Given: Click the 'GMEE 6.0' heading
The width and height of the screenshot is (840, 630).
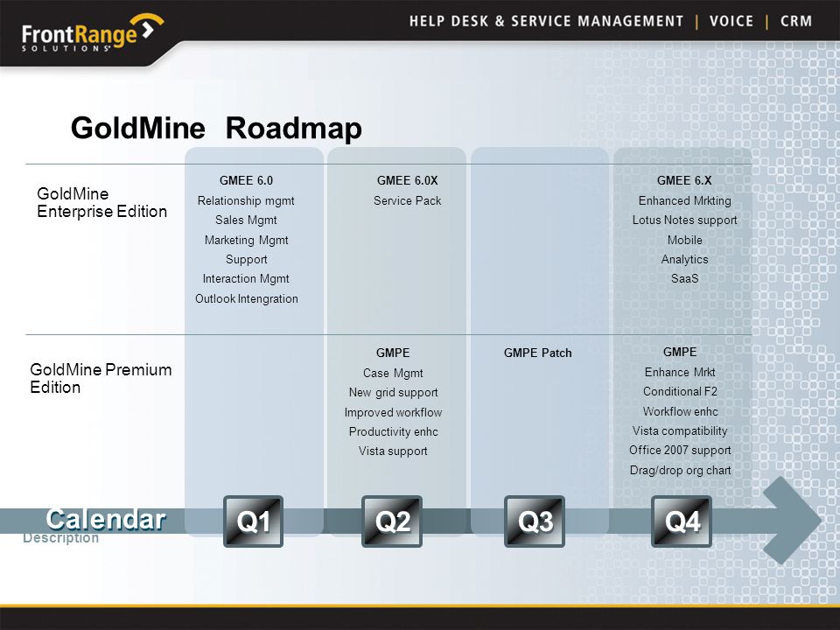Looking at the screenshot, I should (247, 180).
